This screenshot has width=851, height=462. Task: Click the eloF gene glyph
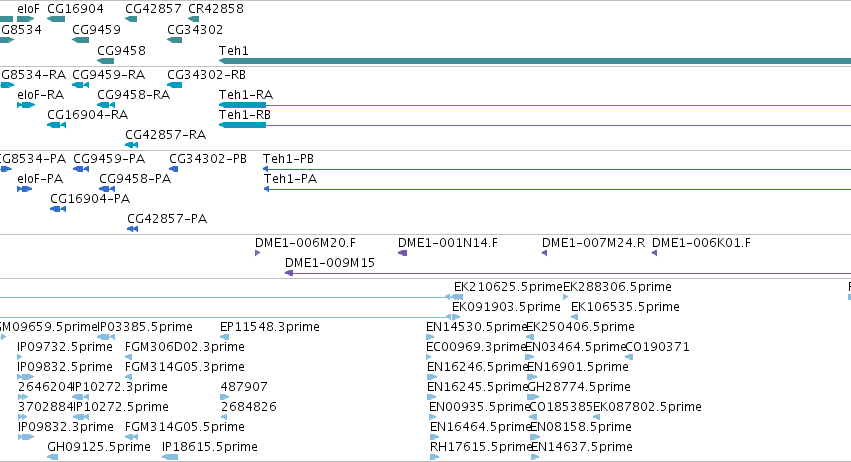(26, 19)
